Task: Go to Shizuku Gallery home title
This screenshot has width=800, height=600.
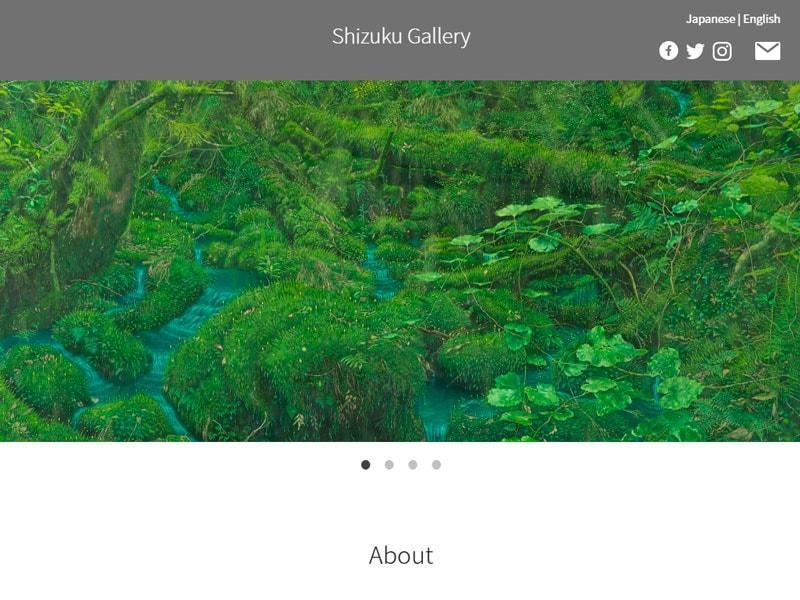Action: click(x=401, y=36)
